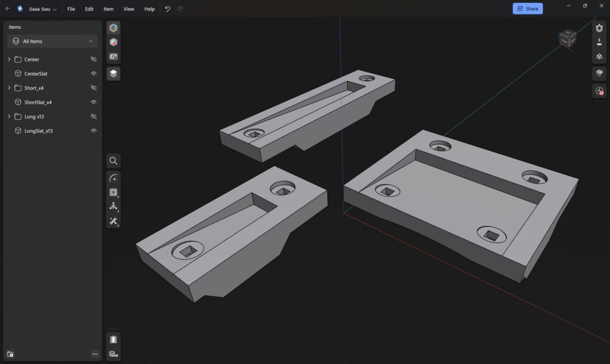The image size is (610, 364).
Task: Click the history clock icon with alert
Action: point(599,91)
